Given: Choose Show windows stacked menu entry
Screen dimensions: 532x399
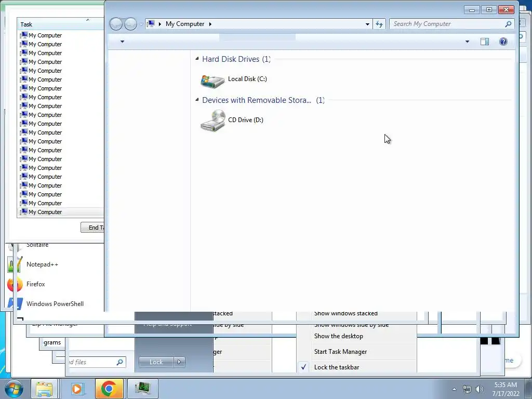Looking at the screenshot, I should point(345,313).
